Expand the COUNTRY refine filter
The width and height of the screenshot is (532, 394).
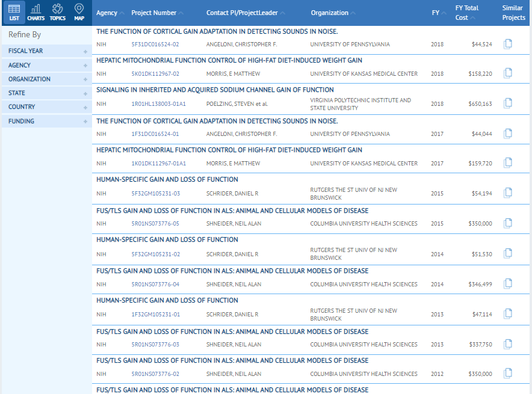[47, 107]
